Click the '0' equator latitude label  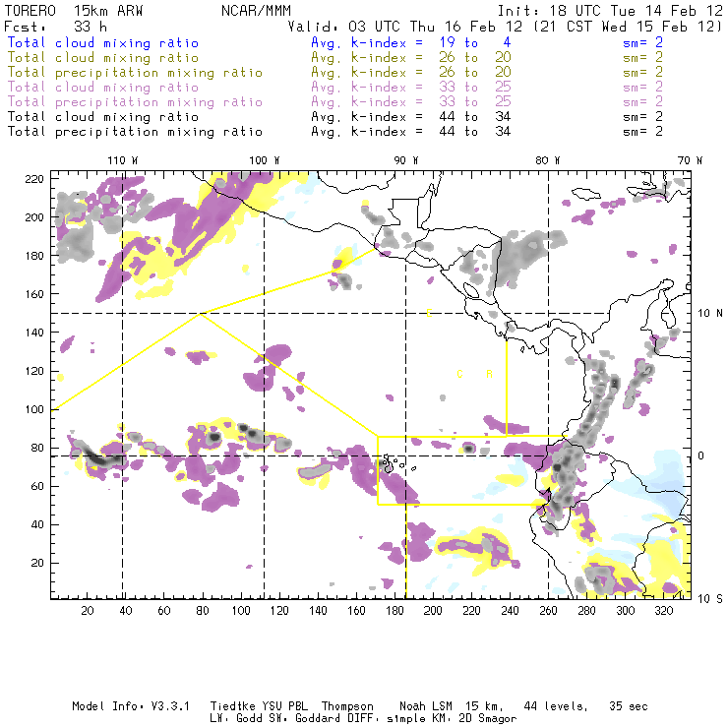click(x=701, y=455)
